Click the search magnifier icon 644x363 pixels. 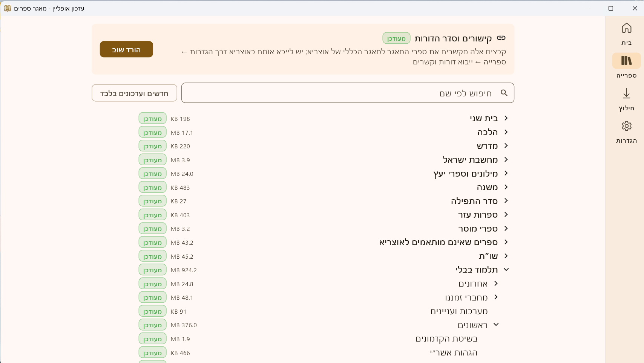504,93
